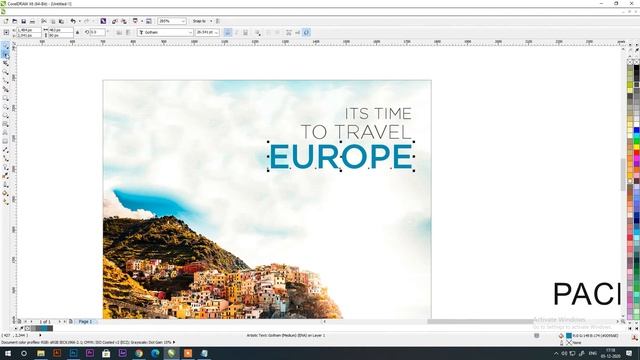Pick teal swatch in document palette
640x360 pixels.
45,328
